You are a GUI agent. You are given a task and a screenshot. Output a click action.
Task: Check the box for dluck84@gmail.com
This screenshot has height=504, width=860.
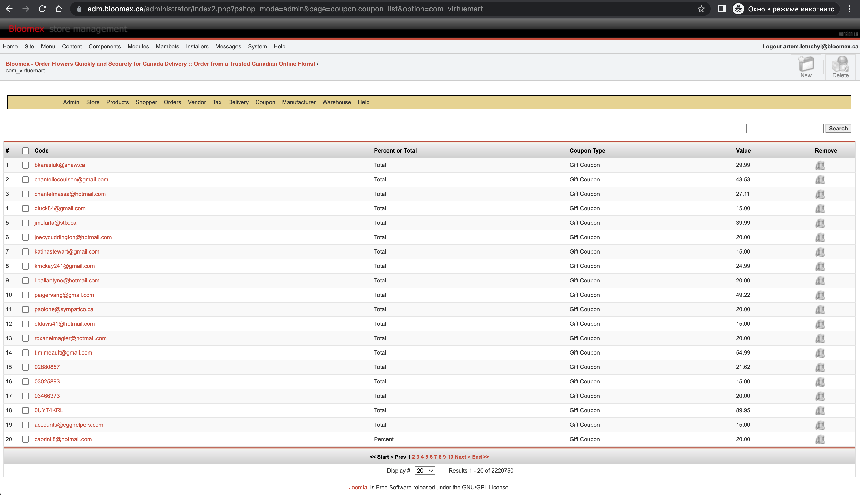pyautogui.click(x=26, y=208)
